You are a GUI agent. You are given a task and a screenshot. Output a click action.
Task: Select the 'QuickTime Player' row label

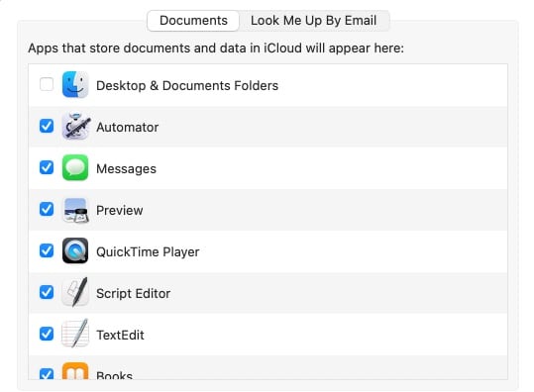[x=148, y=252]
